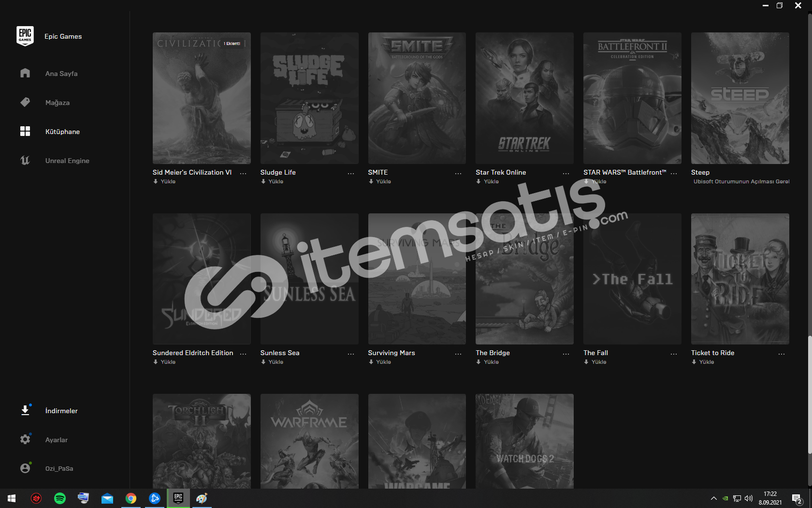Open Google Chrome from the taskbar

pyautogui.click(x=131, y=498)
